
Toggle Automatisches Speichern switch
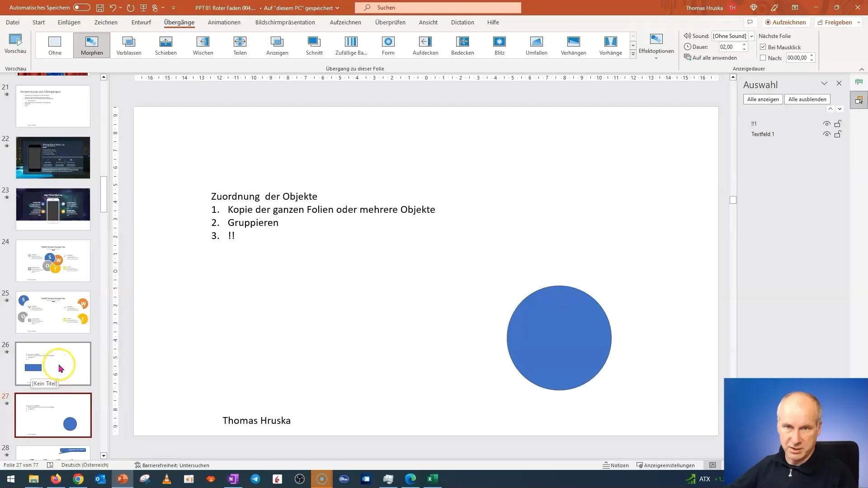coord(81,8)
